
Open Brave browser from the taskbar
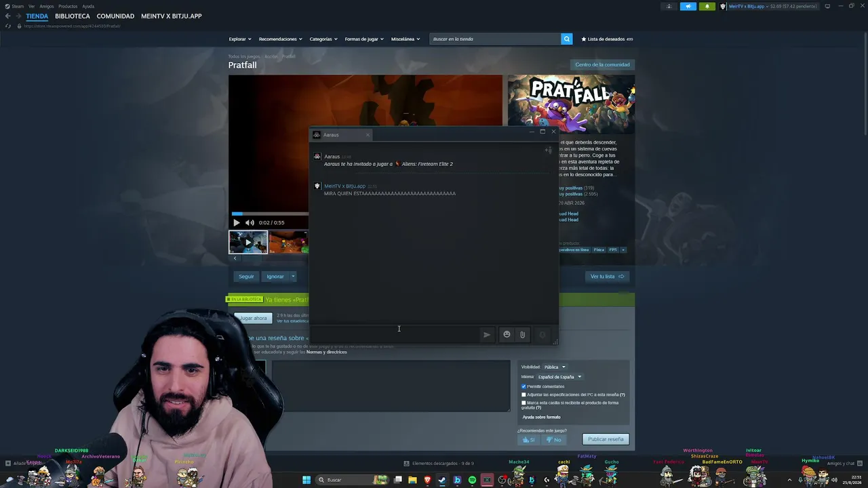427,480
